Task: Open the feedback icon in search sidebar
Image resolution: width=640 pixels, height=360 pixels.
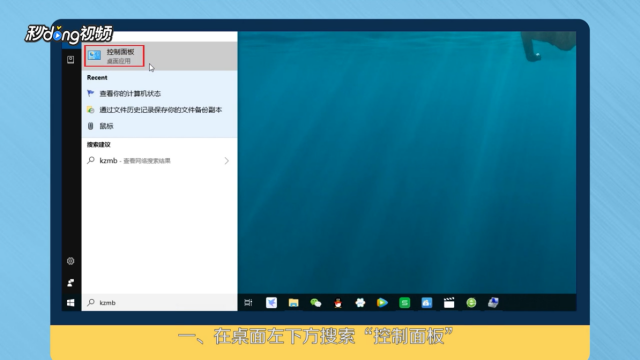Action: click(71, 282)
